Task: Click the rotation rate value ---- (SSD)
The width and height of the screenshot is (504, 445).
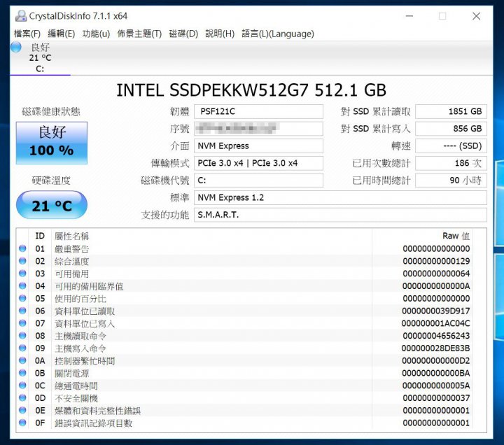Action: pyautogui.click(x=451, y=146)
